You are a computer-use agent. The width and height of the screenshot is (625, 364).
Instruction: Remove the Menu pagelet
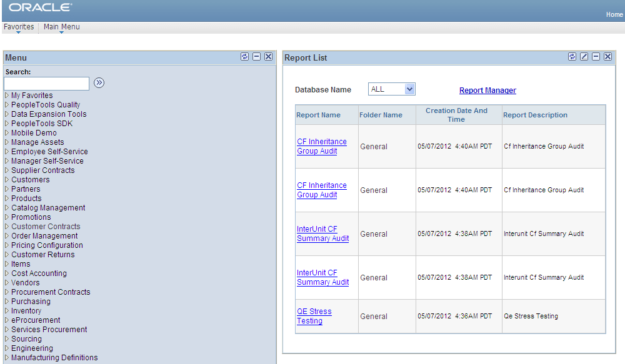tap(269, 56)
